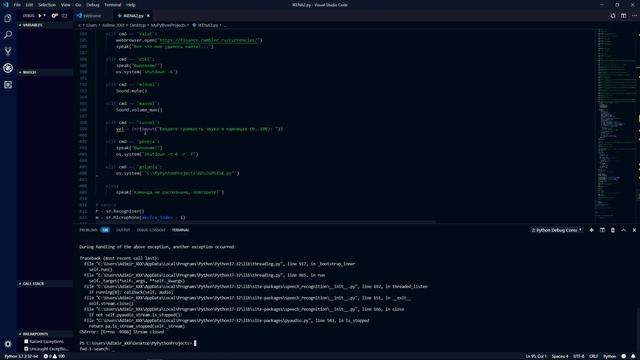Viewport: 640px width, 360px height.
Task: Open the Debug Console from the debug toolbar
Action: [x=64, y=16]
